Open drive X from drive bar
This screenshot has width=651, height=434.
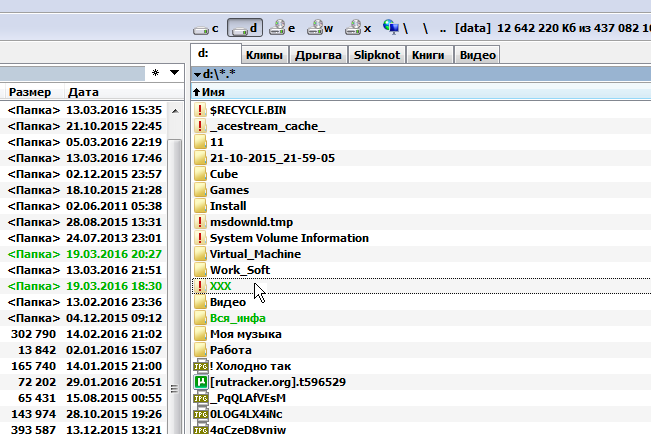pyautogui.click(x=358, y=28)
